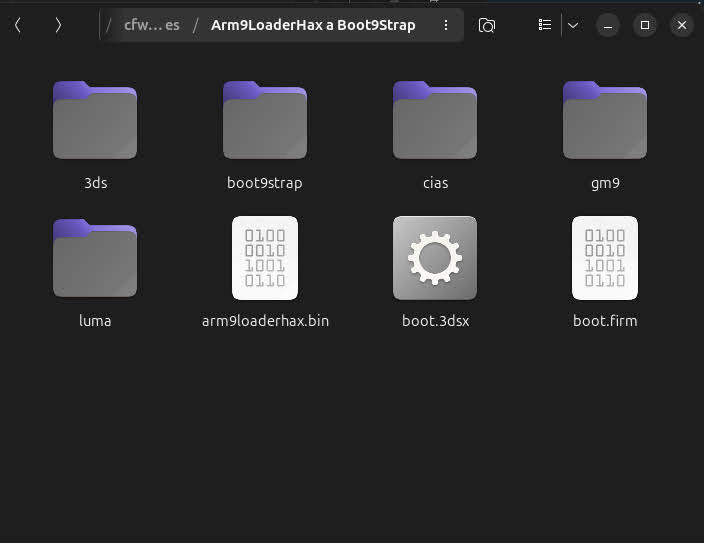Click the "gm9" folder name label
Viewport: 704px width, 543px height.
(605, 183)
